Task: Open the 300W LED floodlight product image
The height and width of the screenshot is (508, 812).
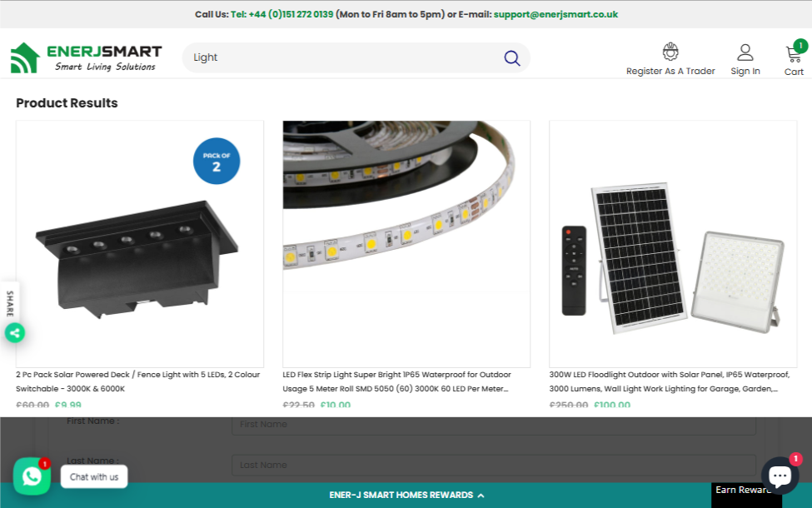Action: (x=673, y=244)
